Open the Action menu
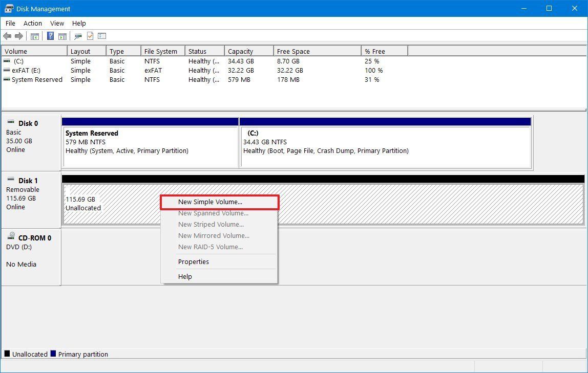This screenshot has height=373, width=588. click(x=32, y=23)
